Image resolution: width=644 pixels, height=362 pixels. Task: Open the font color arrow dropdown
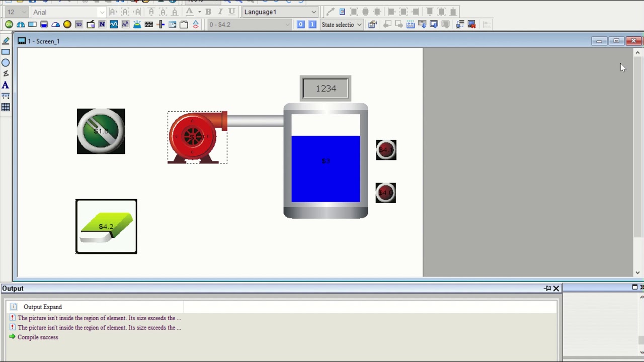coord(200,12)
